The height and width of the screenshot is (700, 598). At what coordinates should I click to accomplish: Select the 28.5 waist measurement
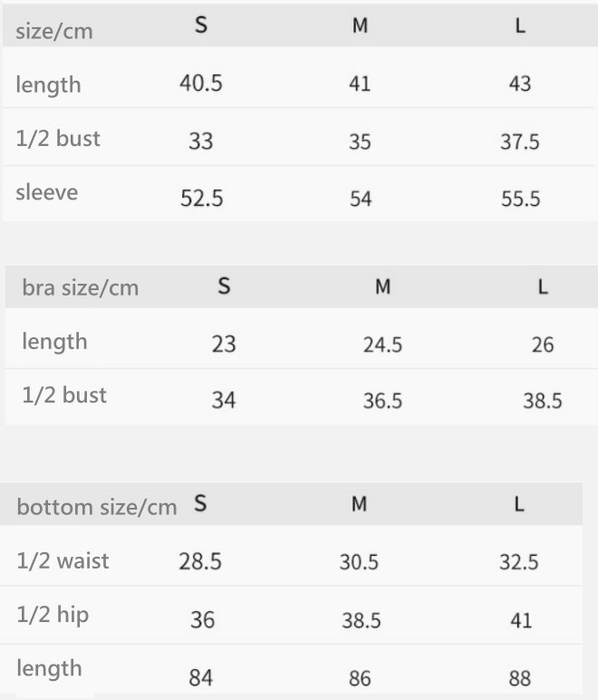pos(200,561)
